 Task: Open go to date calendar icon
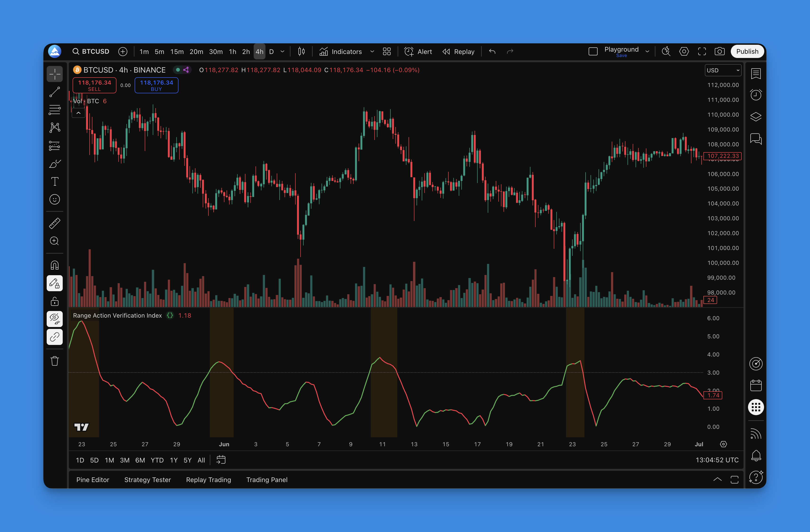221,460
